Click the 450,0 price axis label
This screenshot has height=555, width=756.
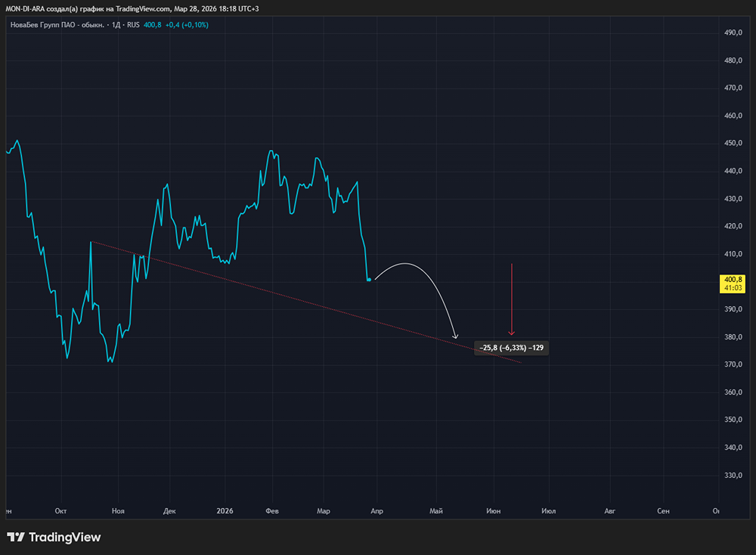pyautogui.click(x=733, y=143)
